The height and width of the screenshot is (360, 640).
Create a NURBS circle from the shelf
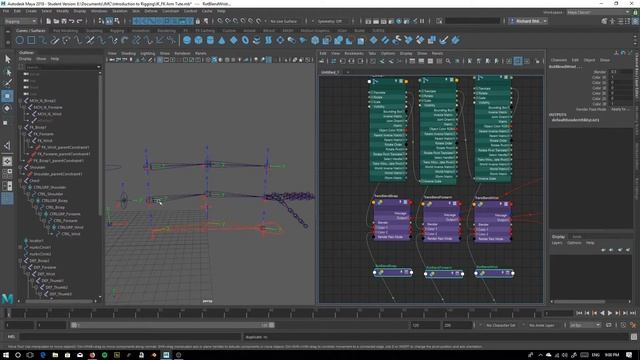click(x=20, y=40)
